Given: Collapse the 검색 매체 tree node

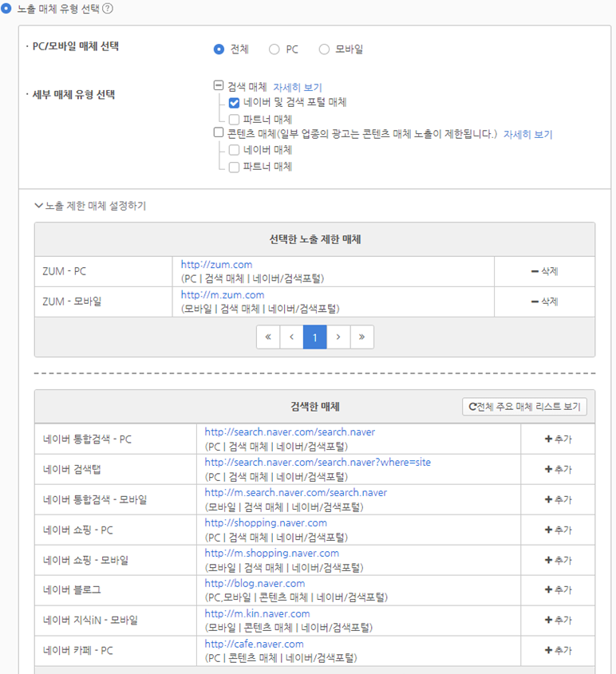Looking at the screenshot, I should coord(219,85).
